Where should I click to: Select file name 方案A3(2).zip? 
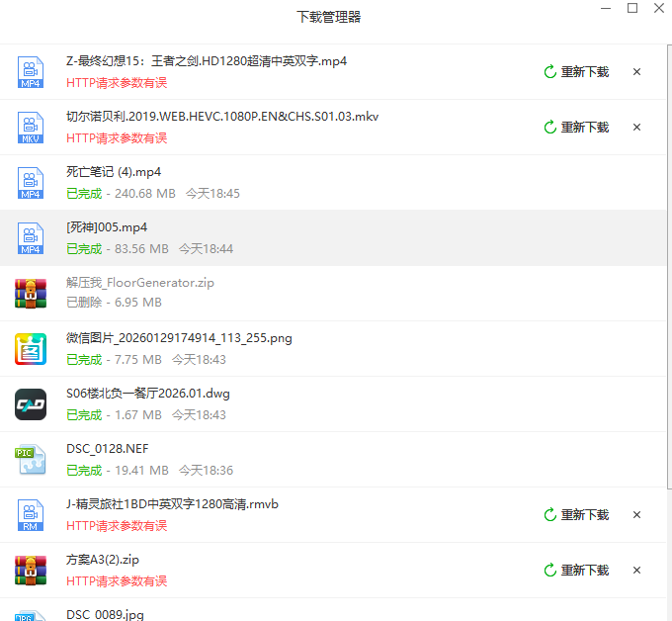[x=103, y=560]
